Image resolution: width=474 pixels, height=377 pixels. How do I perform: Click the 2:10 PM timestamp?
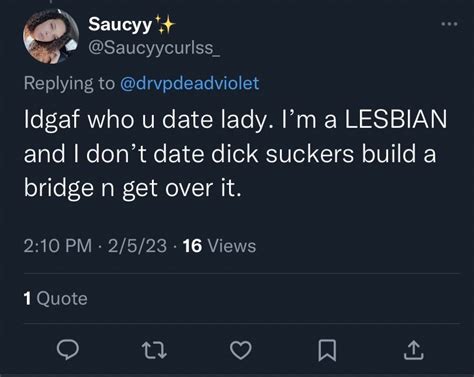coord(58,246)
